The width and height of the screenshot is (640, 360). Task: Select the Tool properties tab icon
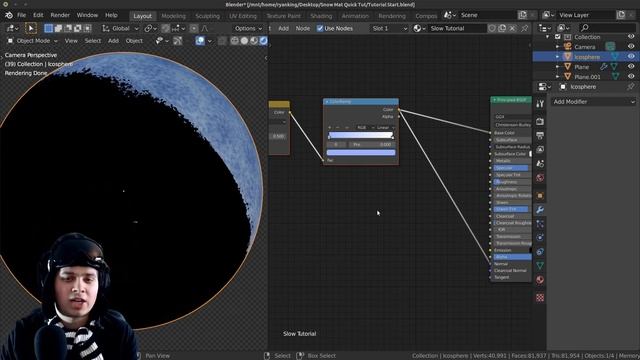coord(540,104)
